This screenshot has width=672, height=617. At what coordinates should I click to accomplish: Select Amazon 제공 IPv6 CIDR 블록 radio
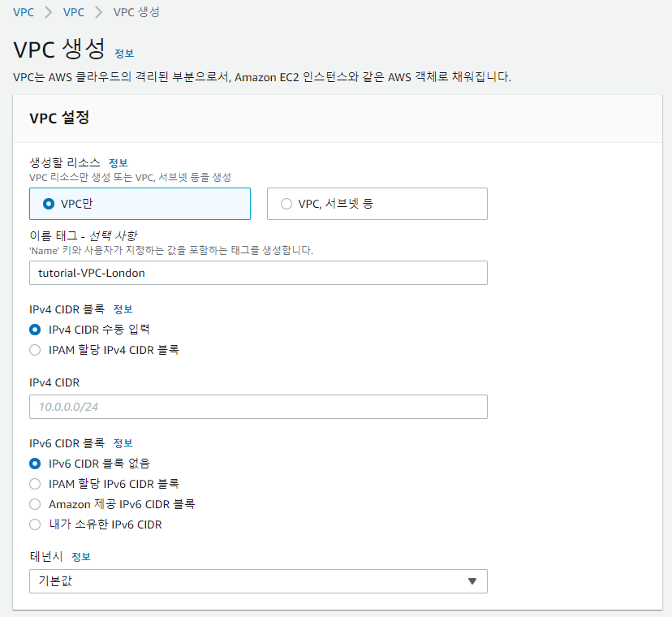click(x=35, y=504)
